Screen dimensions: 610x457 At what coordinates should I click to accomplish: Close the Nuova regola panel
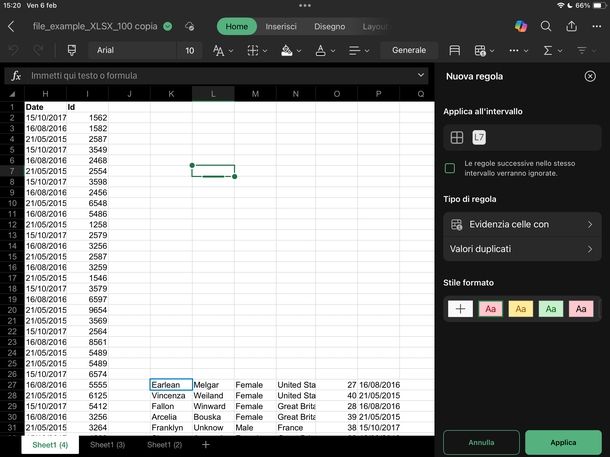(590, 76)
